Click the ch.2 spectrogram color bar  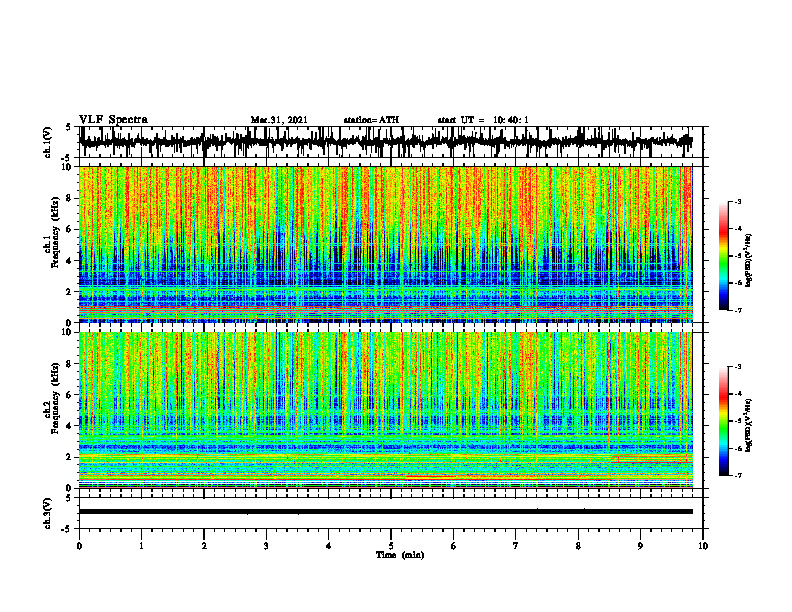pos(724,421)
